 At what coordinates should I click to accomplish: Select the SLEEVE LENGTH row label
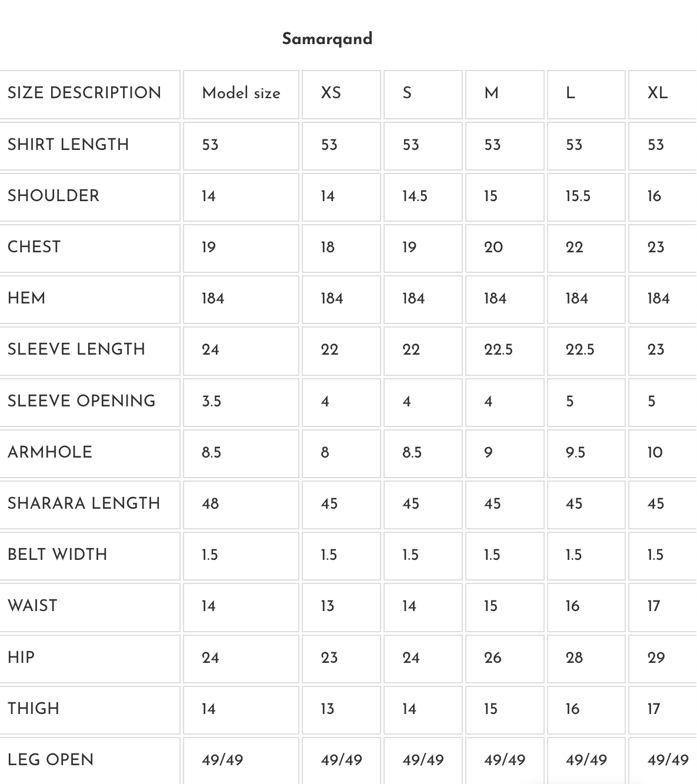point(76,349)
